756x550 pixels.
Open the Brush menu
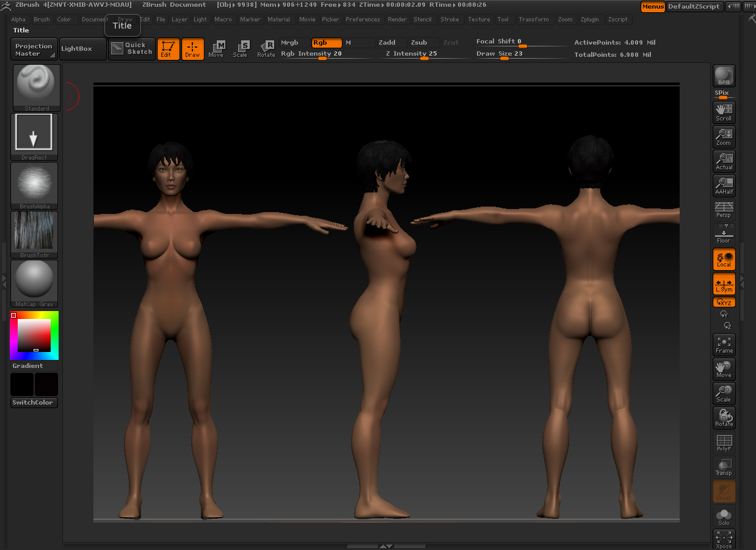point(42,20)
